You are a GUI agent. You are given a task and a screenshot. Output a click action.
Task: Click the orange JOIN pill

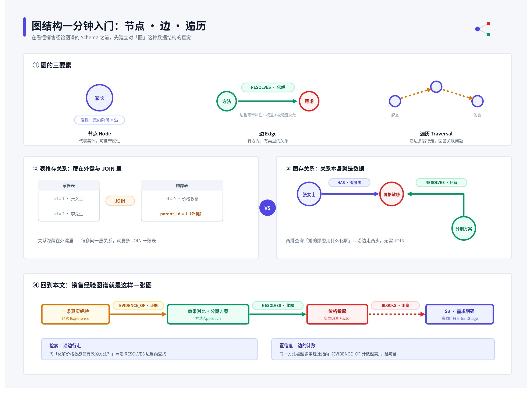click(x=120, y=201)
